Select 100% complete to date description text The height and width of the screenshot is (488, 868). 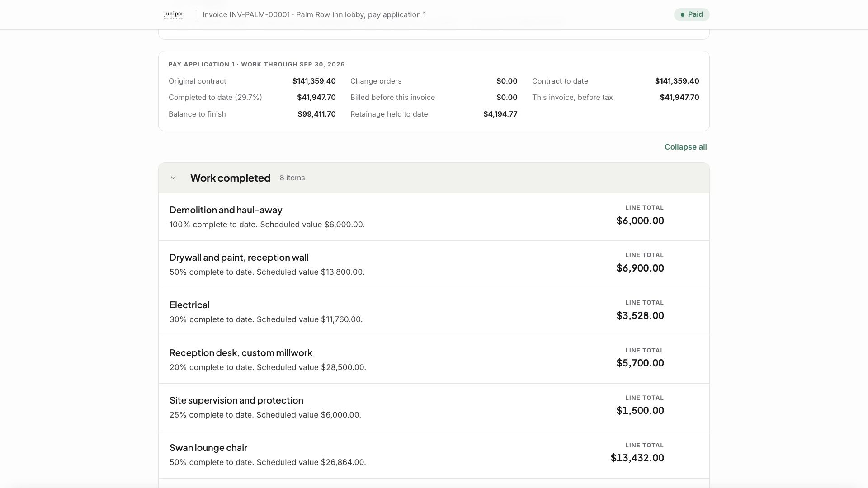coord(267,225)
